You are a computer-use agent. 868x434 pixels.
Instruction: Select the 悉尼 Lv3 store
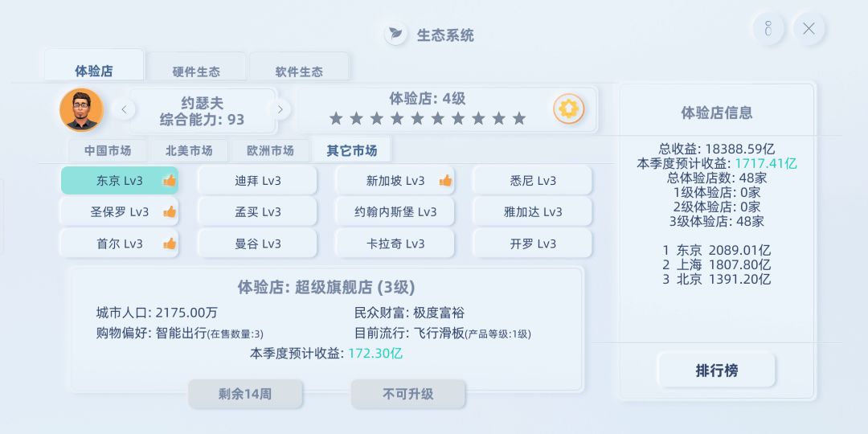pos(532,181)
